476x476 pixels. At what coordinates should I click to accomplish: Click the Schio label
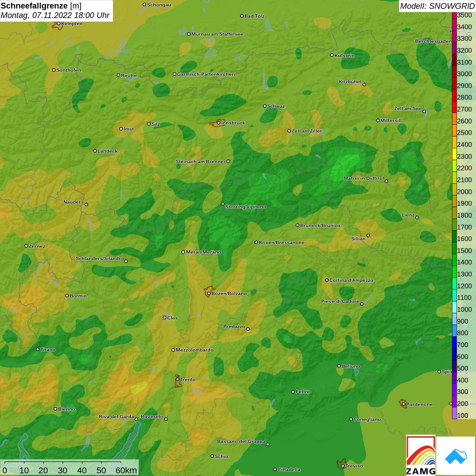tap(221, 456)
